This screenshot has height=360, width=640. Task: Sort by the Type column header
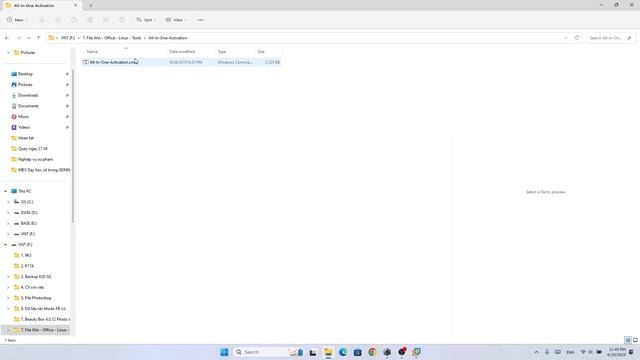222,51
